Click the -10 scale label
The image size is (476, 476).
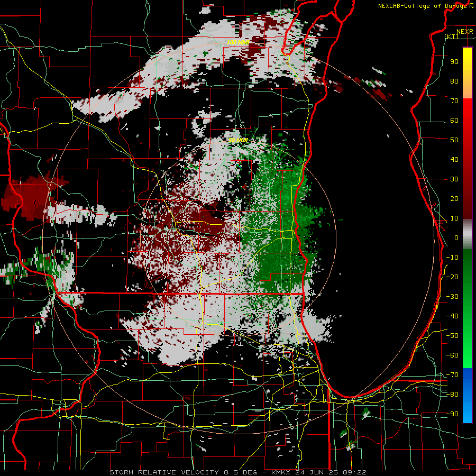pos(452,258)
